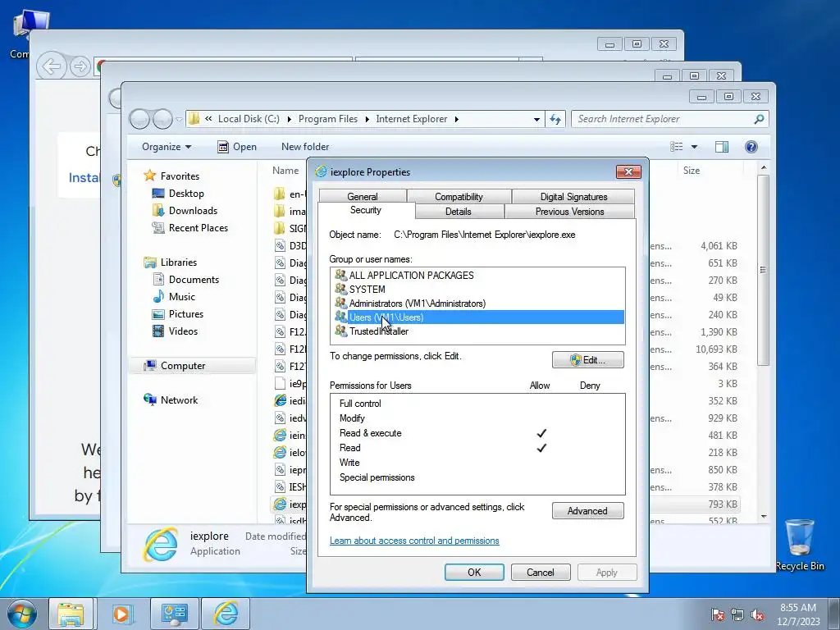Expand arrow after Program Files breadcrumb
Image resolution: width=840 pixels, height=630 pixels.
[x=367, y=119]
